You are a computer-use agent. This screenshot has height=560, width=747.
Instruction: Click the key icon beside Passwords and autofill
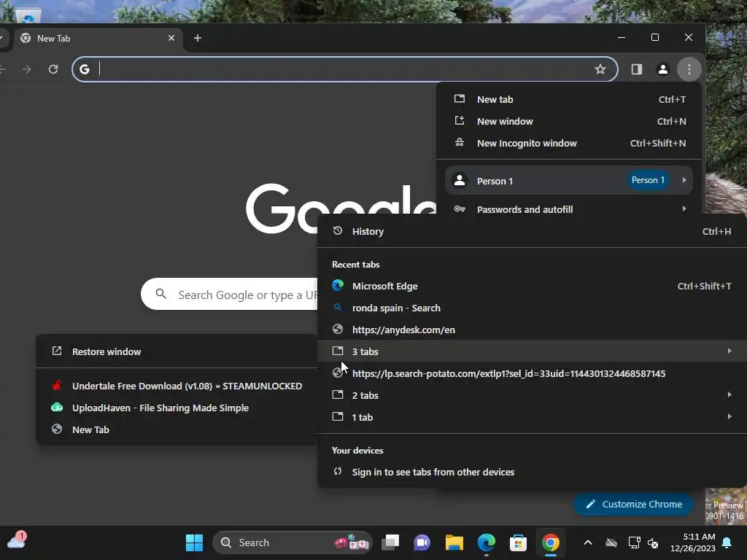460,209
